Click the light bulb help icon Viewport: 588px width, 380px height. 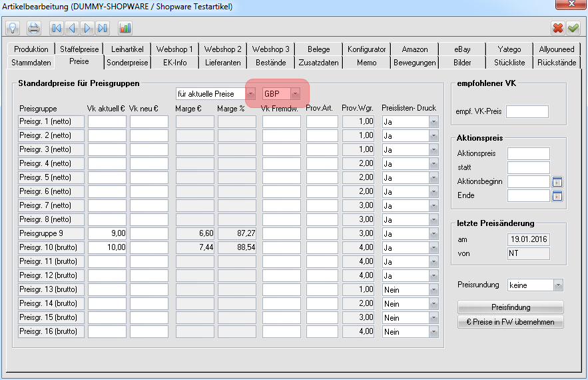(x=13, y=28)
